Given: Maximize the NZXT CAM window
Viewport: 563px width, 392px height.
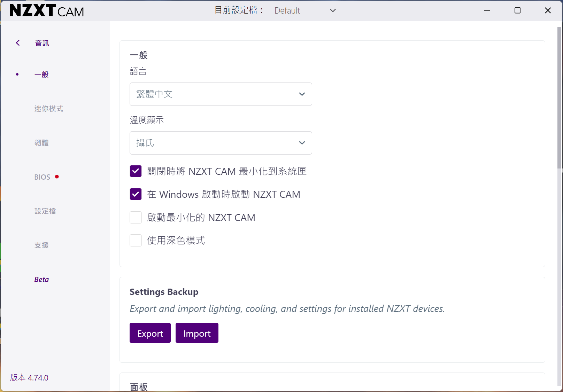Looking at the screenshot, I should click(x=518, y=10).
